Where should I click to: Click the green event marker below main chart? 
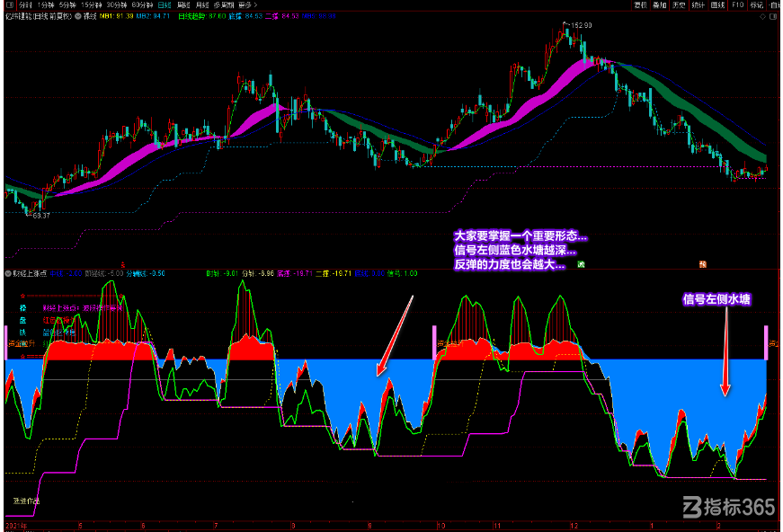tap(582, 264)
